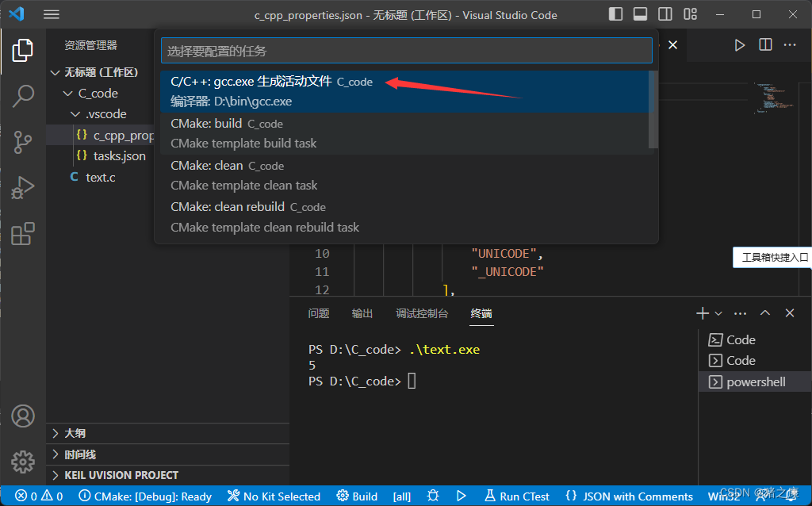Toggle panel maximize with the chevron icon
The height and width of the screenshot is (506, 812).
(764, 312)
